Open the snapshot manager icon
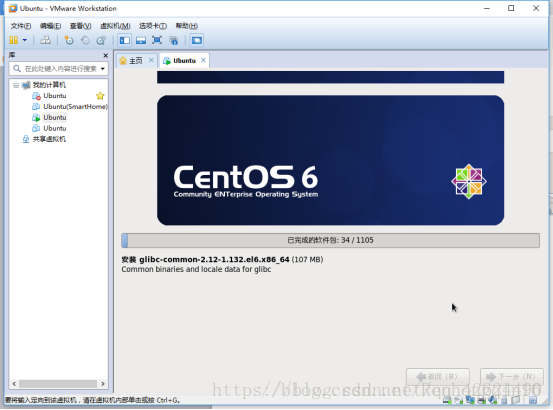The width and height of the screenshot is (553, 410). (101, 40)
